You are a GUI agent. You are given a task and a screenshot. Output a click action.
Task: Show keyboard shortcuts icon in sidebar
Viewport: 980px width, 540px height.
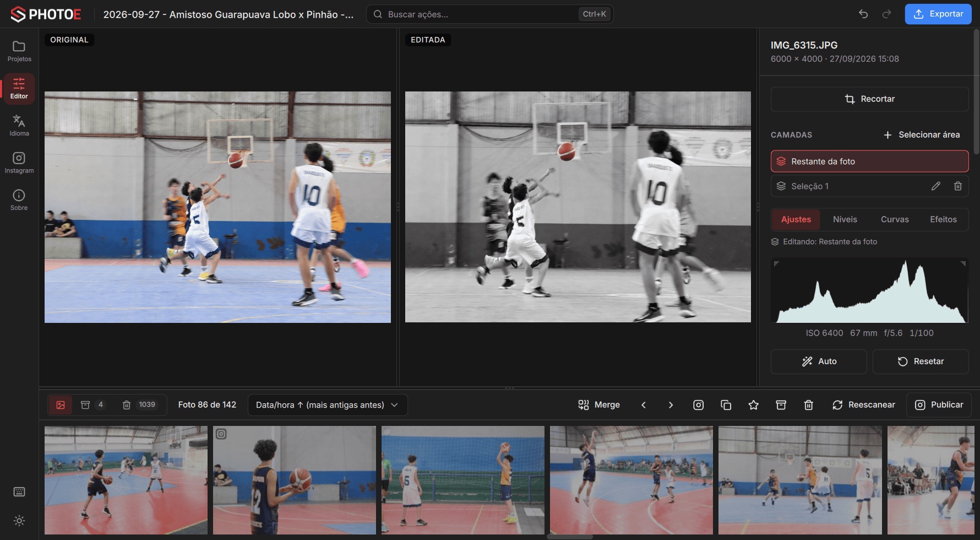click(x=19, y=492)
